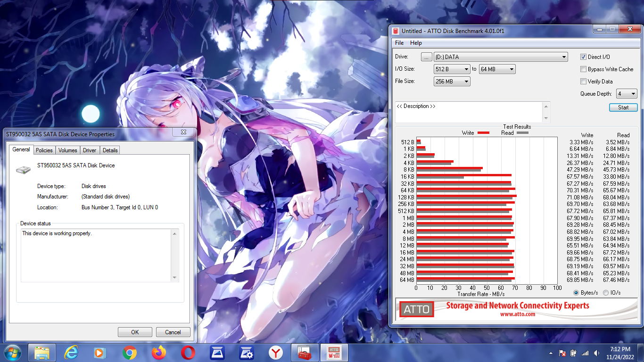Open the network signal tray icon
This screenshot has width=644, height=362.
coord(585,353)
